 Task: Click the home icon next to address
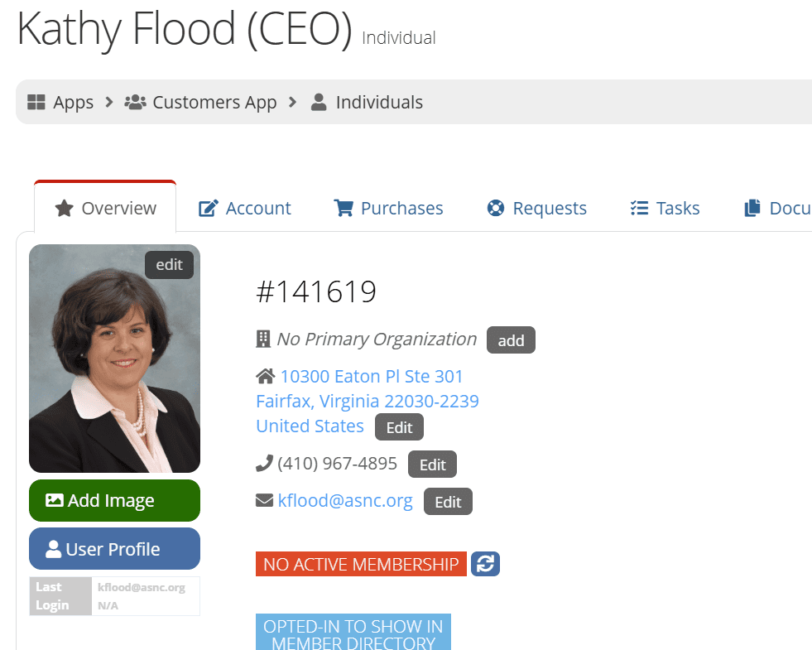(265, 377)
